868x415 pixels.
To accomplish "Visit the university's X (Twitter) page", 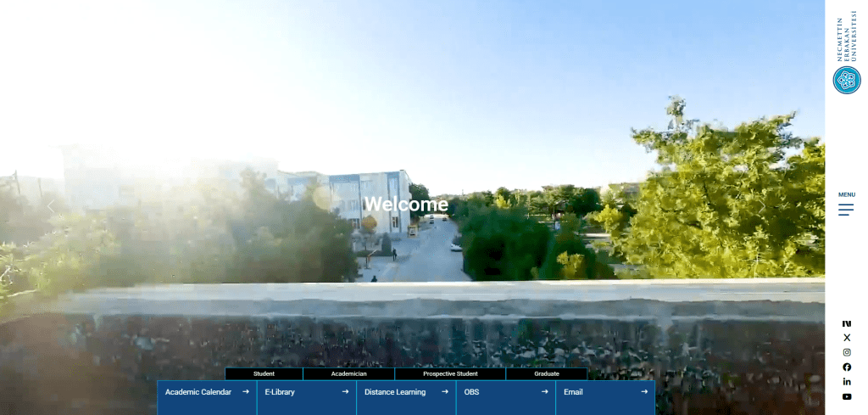I will (x=847, y=338).
